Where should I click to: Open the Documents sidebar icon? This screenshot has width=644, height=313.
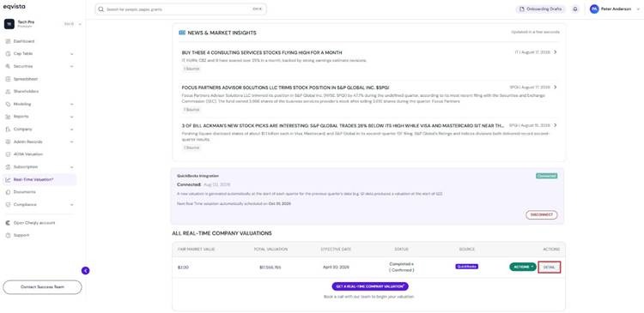coord(9,192)
